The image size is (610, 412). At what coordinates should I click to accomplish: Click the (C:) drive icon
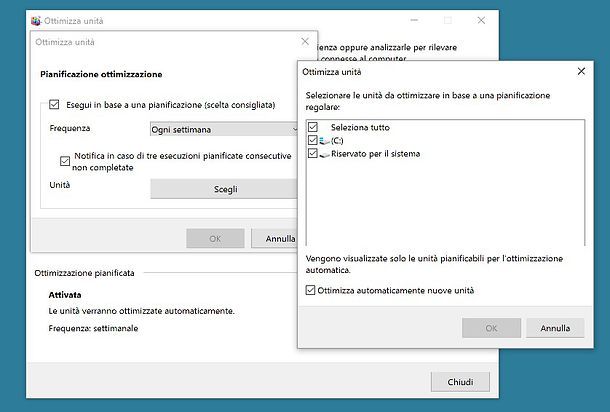pyautogui.click(x=325, y=142)
